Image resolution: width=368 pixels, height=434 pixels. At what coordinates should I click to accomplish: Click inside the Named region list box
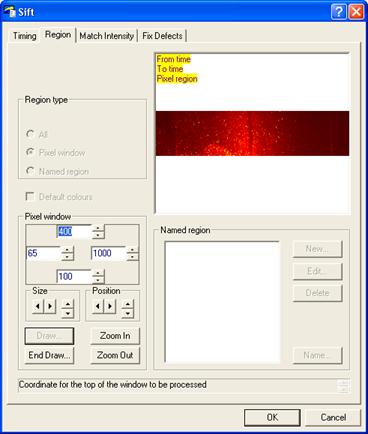click(x=222, y=302)
